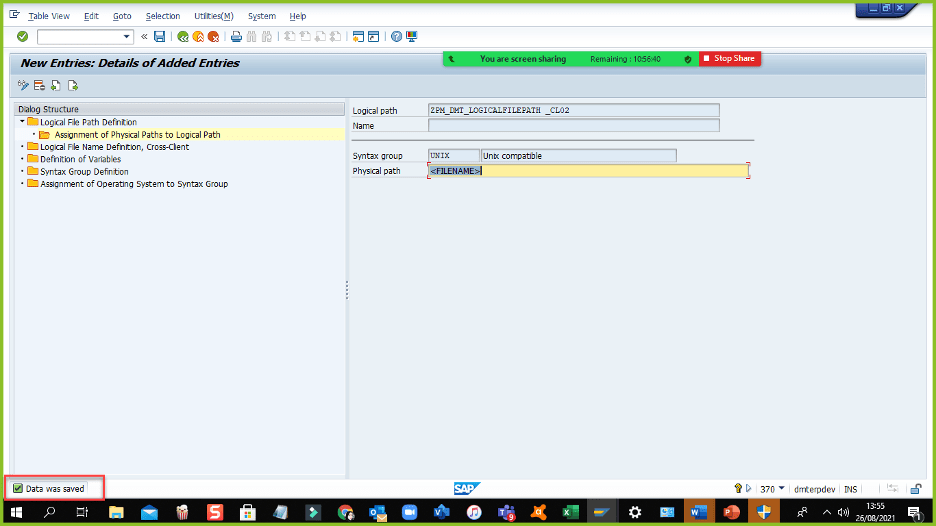Open the Utilities(M) menu

pyautogui.click(x=213, y=16)
